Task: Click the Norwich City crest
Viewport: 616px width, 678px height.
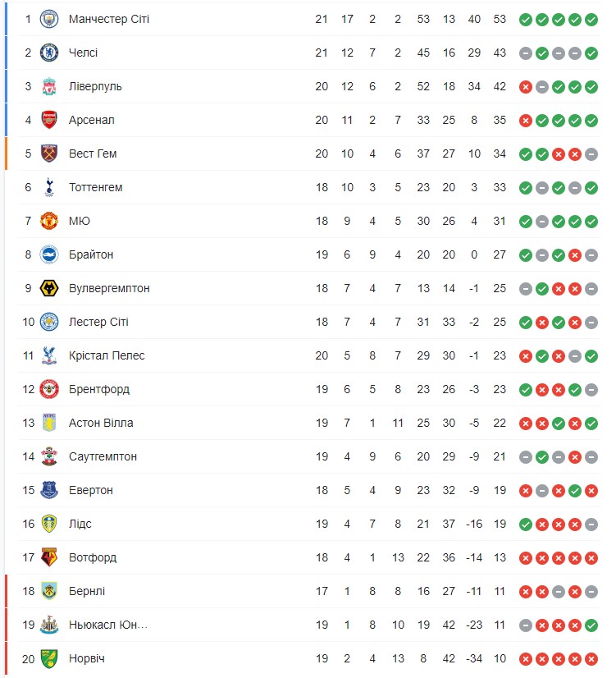Action: [x=49, y=658]
